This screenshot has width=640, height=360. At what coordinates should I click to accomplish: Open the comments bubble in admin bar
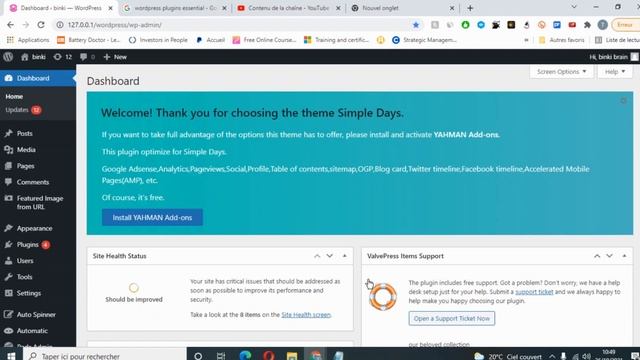(x=87, y=57)
